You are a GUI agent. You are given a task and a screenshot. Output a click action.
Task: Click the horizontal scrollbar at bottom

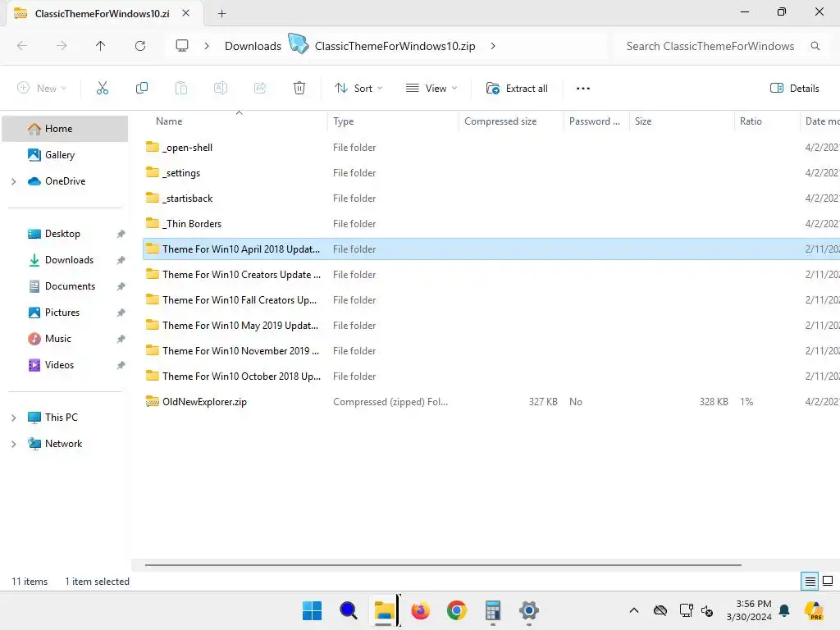tap(443, 564)
